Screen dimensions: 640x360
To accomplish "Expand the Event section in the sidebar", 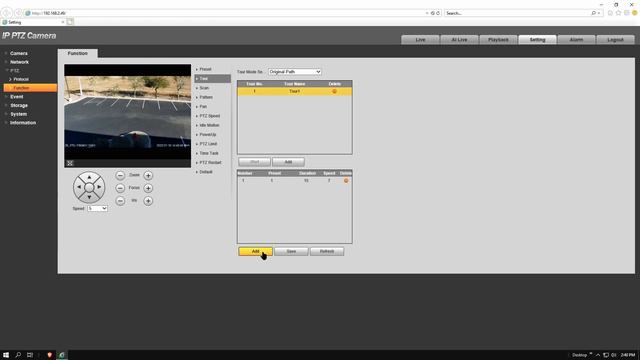I will point(17,97).
